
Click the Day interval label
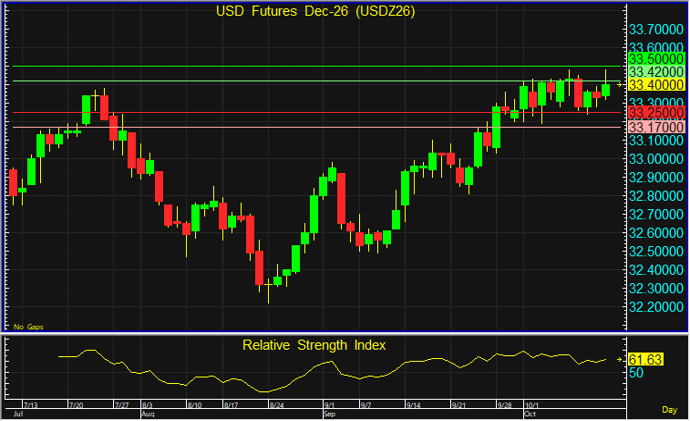[669, 410]
